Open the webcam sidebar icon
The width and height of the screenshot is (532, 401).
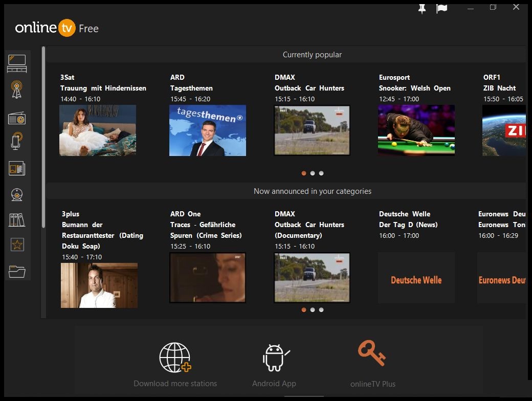(x=17, y=195)
